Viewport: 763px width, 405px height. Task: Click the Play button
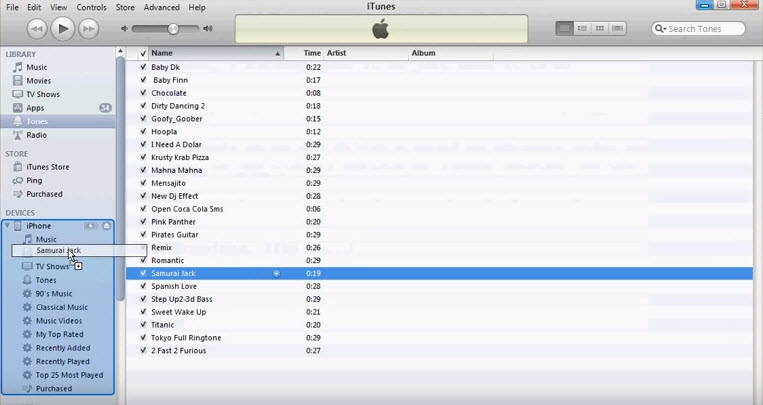(62, 28)
